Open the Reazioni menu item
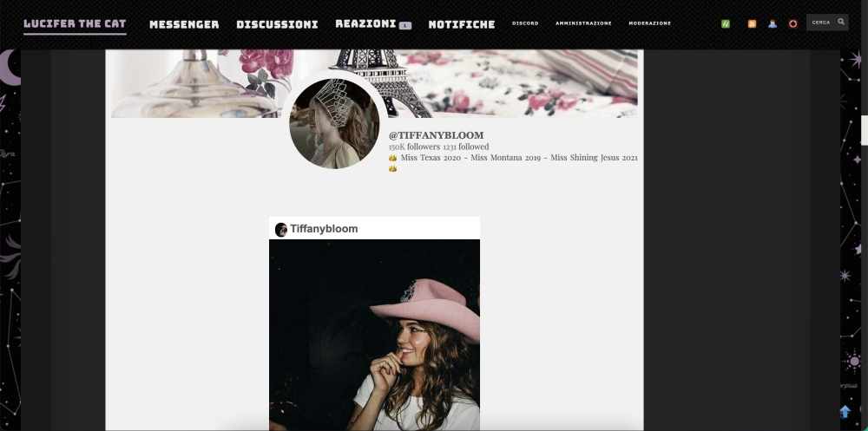 365,23
